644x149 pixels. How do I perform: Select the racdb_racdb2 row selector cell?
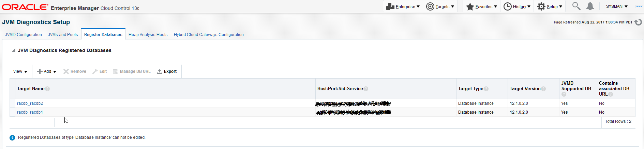point(13,103)
